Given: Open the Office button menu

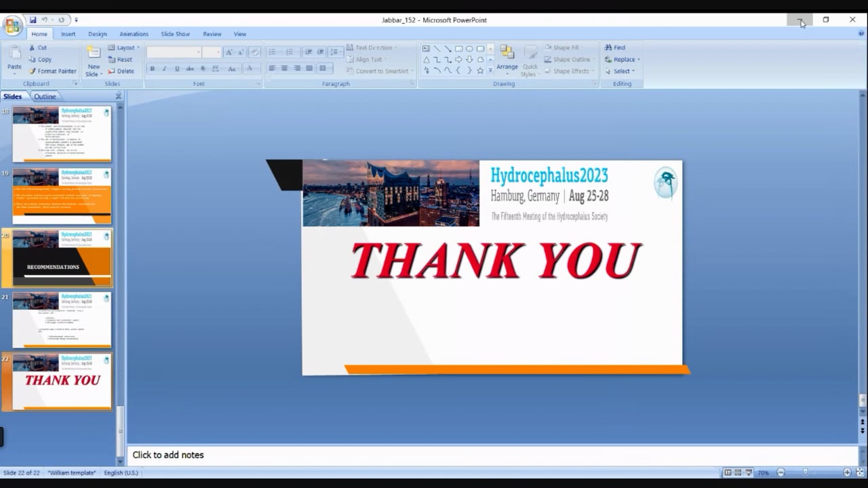Looking at the screenshot, I should (x=12, y=26).
